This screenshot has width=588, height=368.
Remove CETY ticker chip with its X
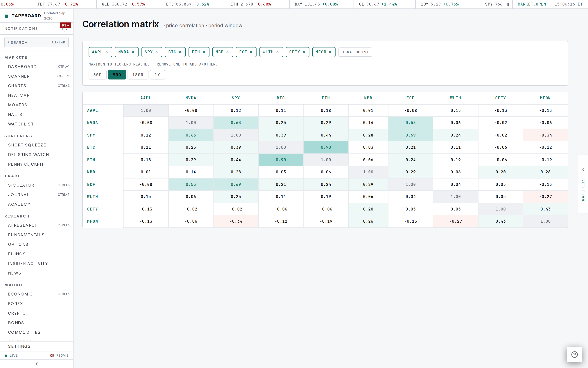(x=304, y=52)
